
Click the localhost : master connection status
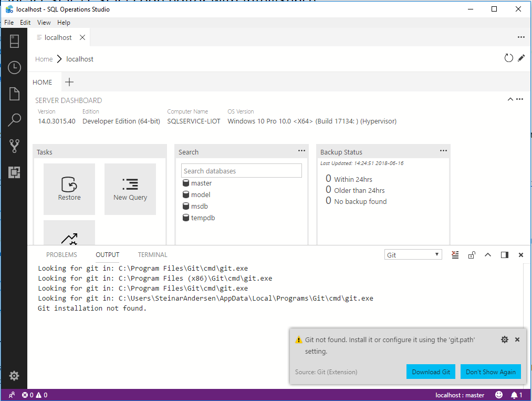click(460, 395)
